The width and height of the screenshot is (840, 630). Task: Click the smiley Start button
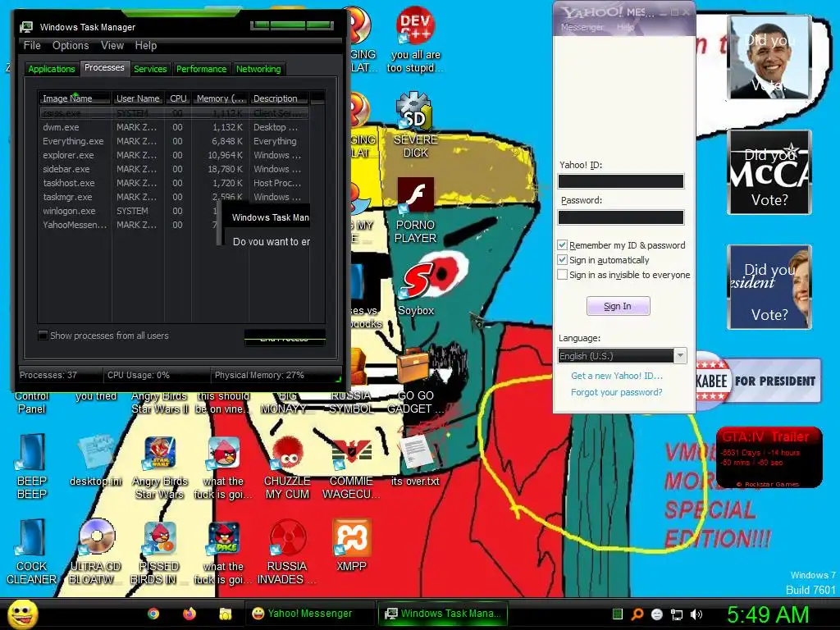(22, 614)
